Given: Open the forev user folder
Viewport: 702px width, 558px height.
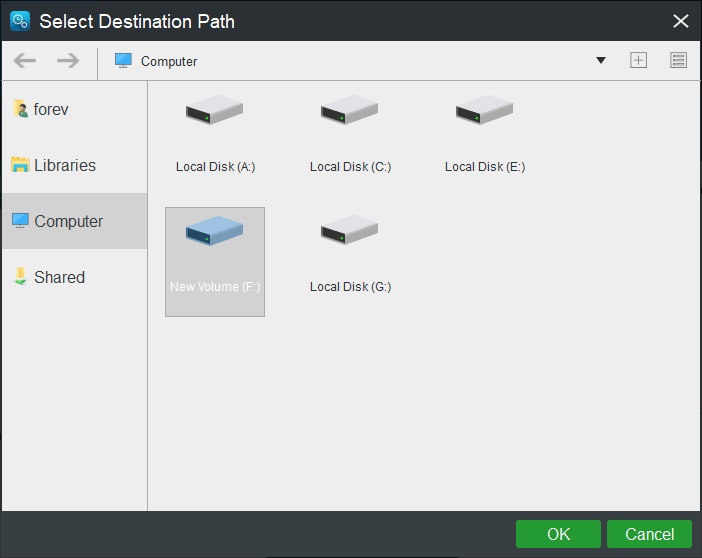Looking at the screenshot, I should [x=74, y=109].
